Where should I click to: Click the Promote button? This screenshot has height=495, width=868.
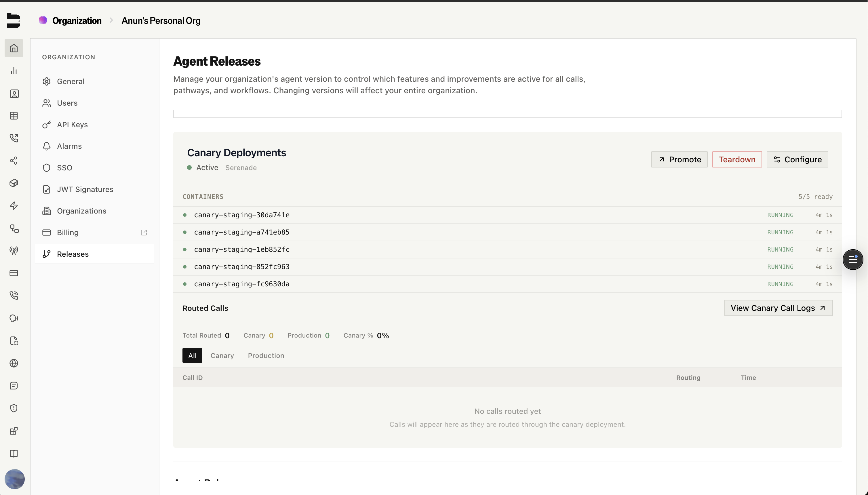[679, 159]
